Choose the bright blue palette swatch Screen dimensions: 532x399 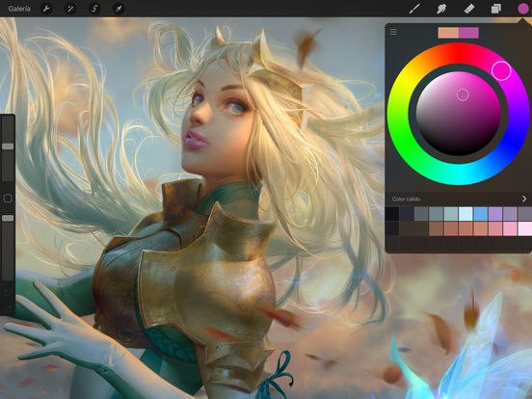point(480,214)
